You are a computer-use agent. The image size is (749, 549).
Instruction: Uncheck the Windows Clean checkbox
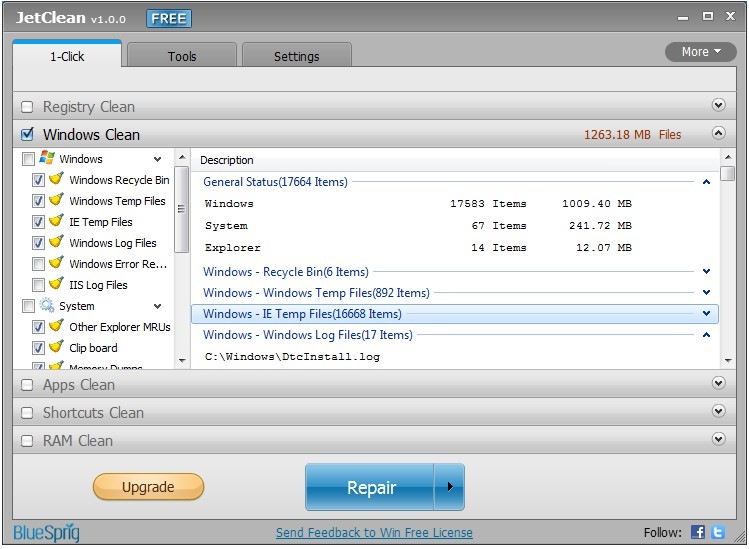tap(27, 134)
